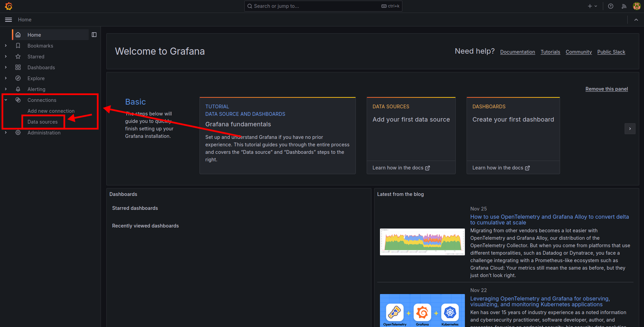Collapse the Connections section chevron
Viewport: 644px width, 327px height.
coord(6,100)
